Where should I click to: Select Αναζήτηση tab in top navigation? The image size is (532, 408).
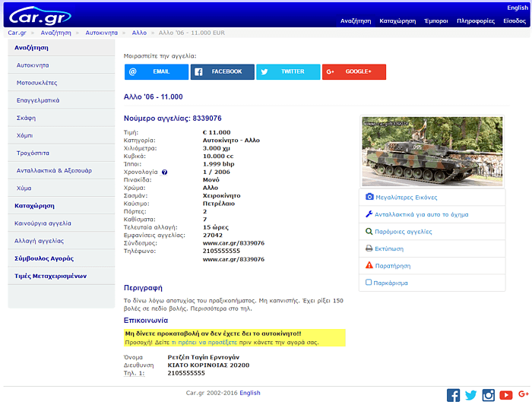[x=355, y=21]
